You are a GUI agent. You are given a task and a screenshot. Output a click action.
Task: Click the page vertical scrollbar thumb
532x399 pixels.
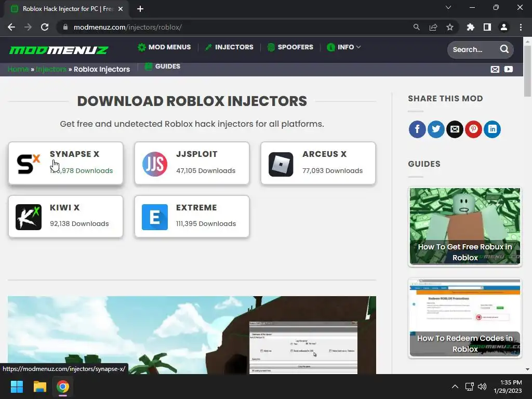tap(527, 71)
